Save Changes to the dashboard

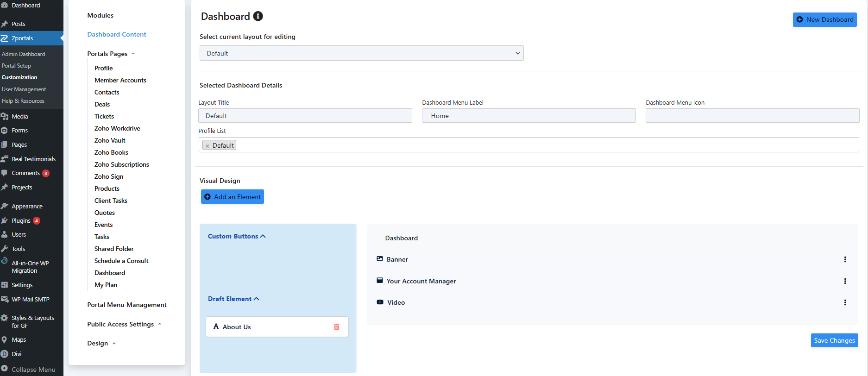(x=834, y=340)
